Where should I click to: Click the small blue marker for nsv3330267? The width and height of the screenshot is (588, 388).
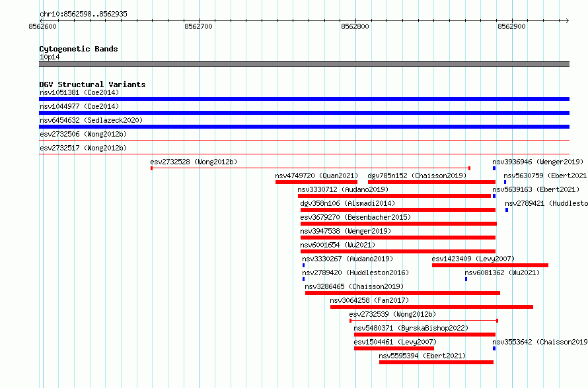[x=303, y=265]
